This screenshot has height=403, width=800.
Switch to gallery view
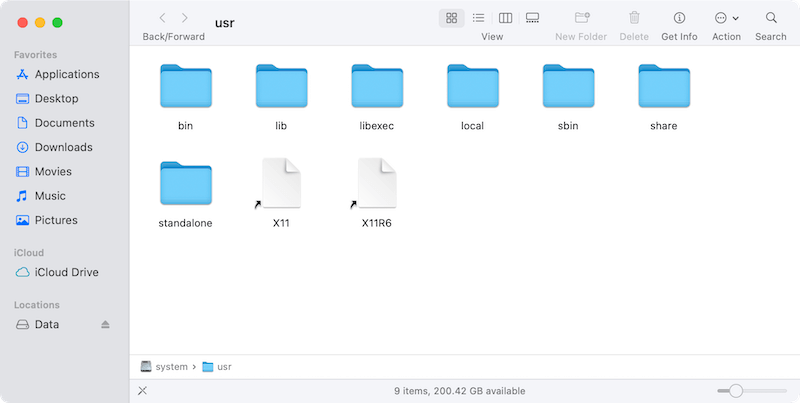(532, 18)
